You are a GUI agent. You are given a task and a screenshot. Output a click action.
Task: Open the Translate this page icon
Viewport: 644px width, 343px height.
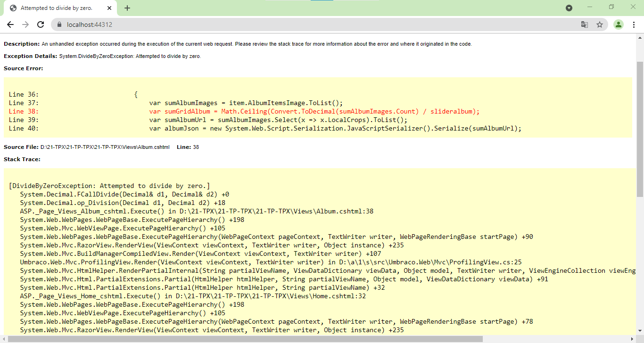point(585,24)
